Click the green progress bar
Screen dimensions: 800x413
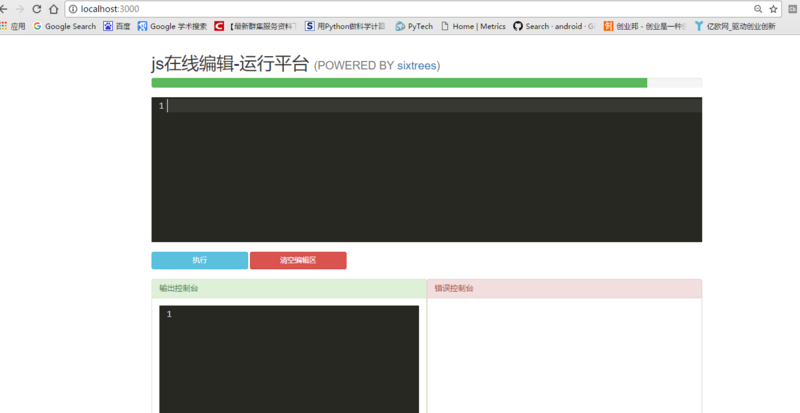pyautogui.click(x=399, y=83)
